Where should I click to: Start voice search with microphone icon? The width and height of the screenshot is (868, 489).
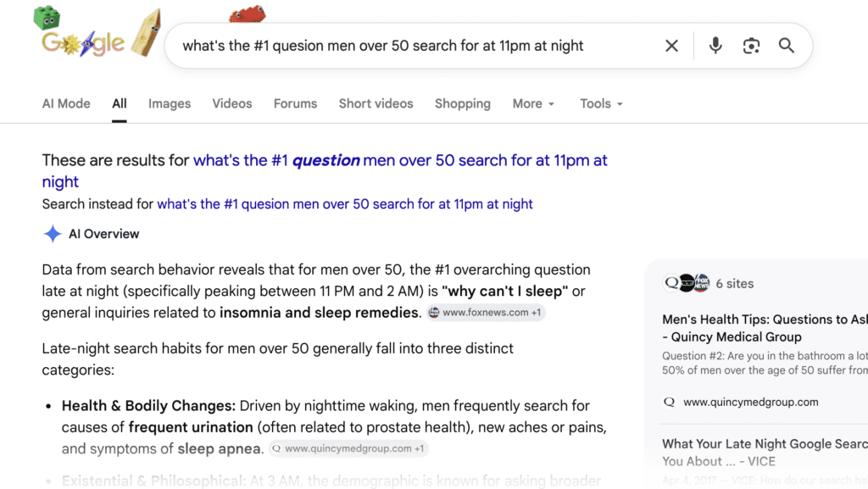point(715,46)
